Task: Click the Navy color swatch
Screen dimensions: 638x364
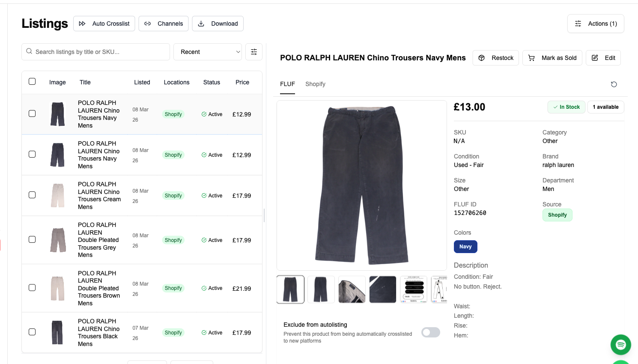Action: tap(465, 246)
